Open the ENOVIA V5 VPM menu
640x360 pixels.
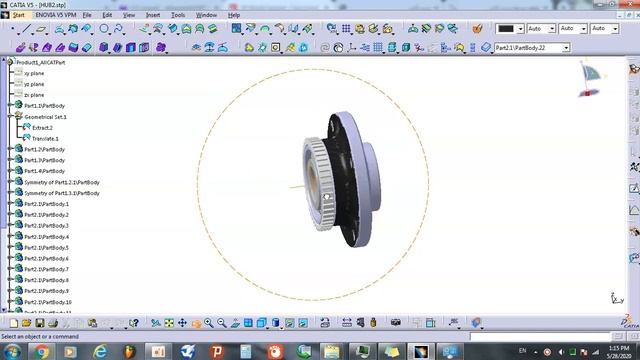coord(56,15)
